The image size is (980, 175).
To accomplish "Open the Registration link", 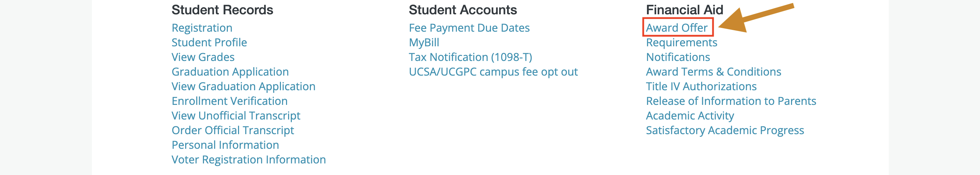I will (202, 28).
